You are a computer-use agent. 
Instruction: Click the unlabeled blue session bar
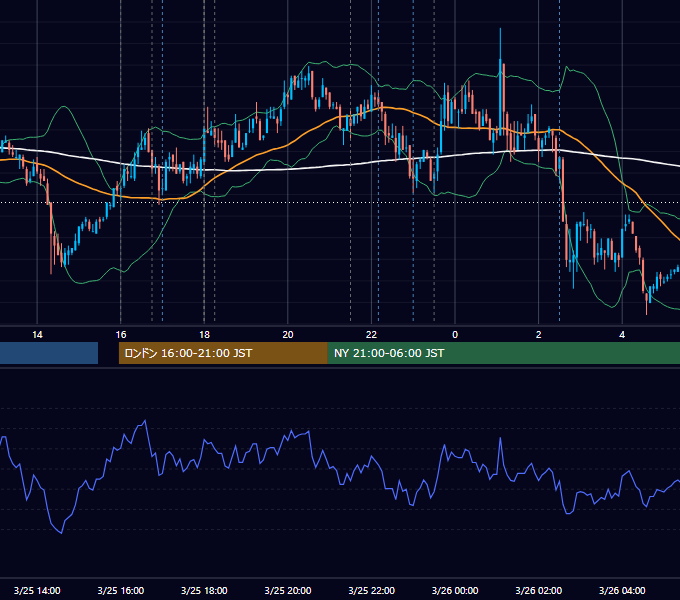49,353
